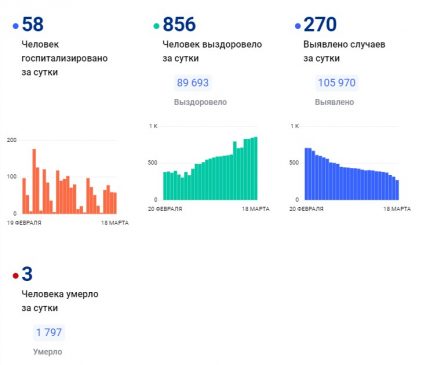Click the tallest orange hospitalization bar

[x=34, y=181]
